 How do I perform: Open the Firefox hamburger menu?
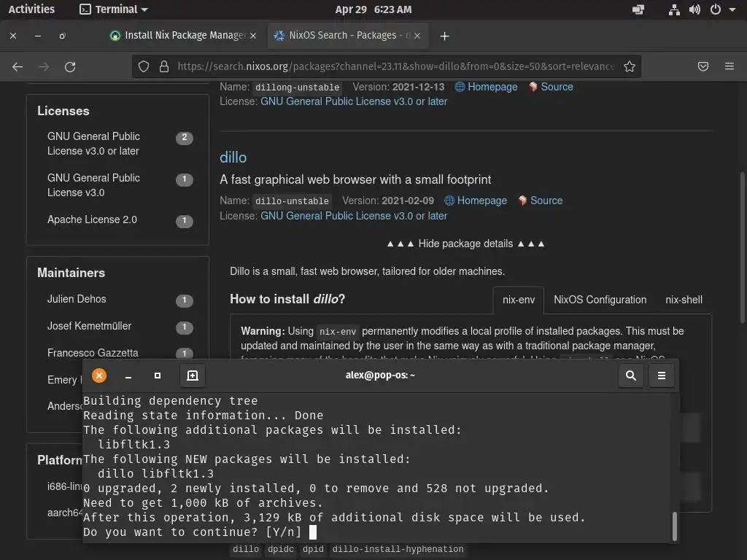point(729,66)
